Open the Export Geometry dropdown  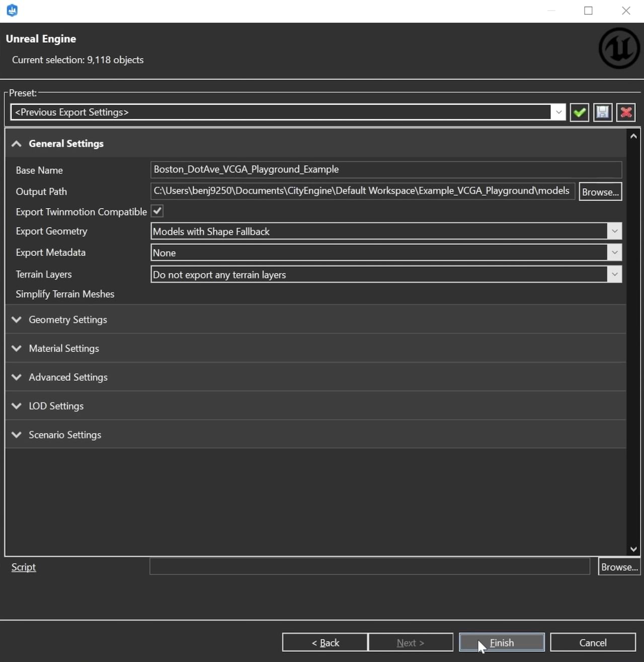click(x=614, y=231)
